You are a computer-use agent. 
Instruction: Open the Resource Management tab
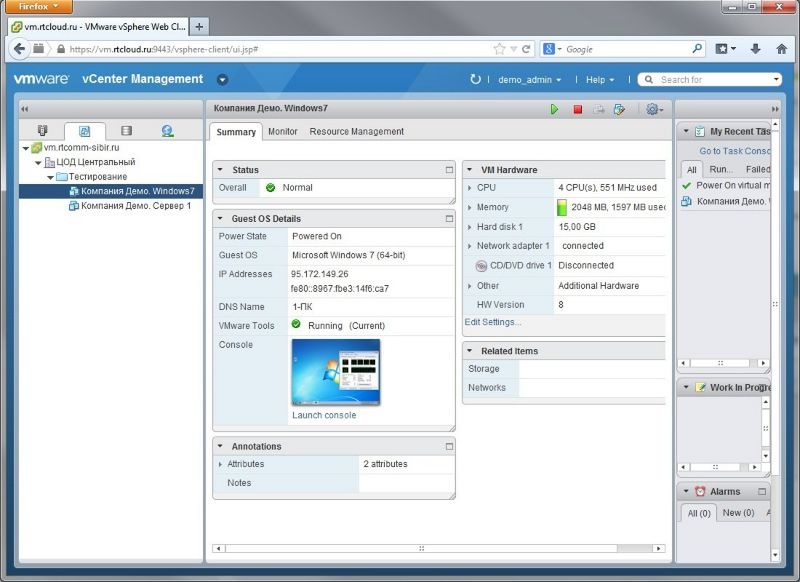click(356, 132)
